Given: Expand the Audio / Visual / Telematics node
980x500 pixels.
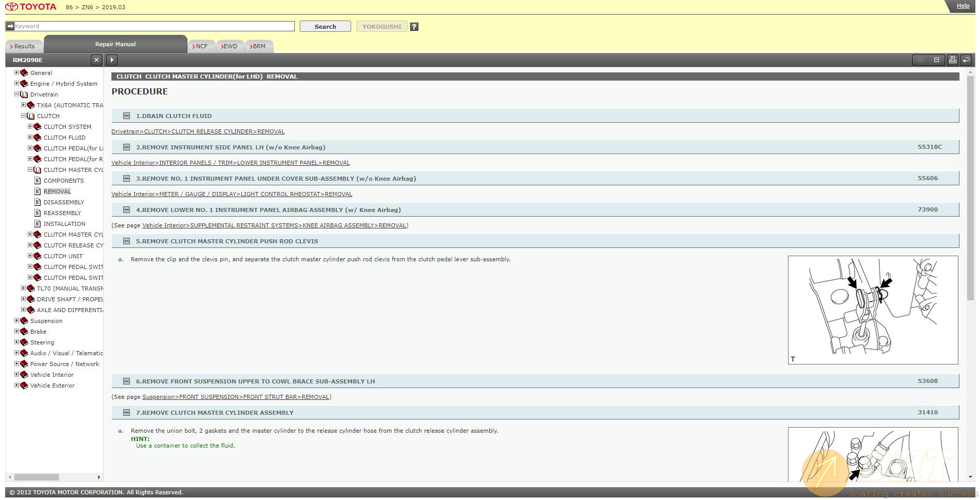Looking at the screenshot, I should pyautogui.click(x=16, y=353).
